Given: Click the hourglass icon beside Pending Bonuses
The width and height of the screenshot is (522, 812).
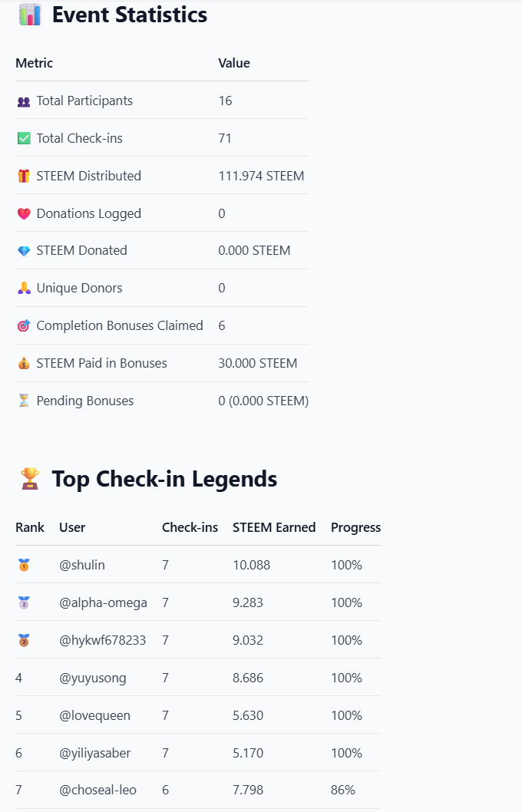Looking at the screenshot, I should point(24,401).
